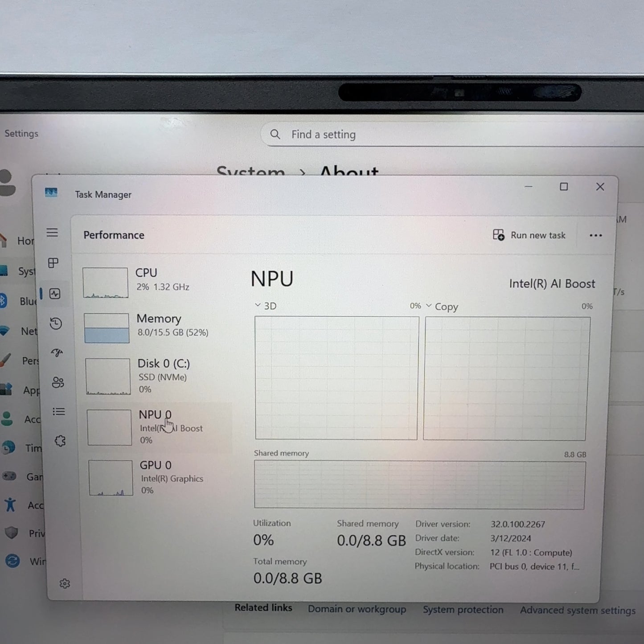
Task: Open Task Manager settings gear icon
Action: [x=65, y=583]
